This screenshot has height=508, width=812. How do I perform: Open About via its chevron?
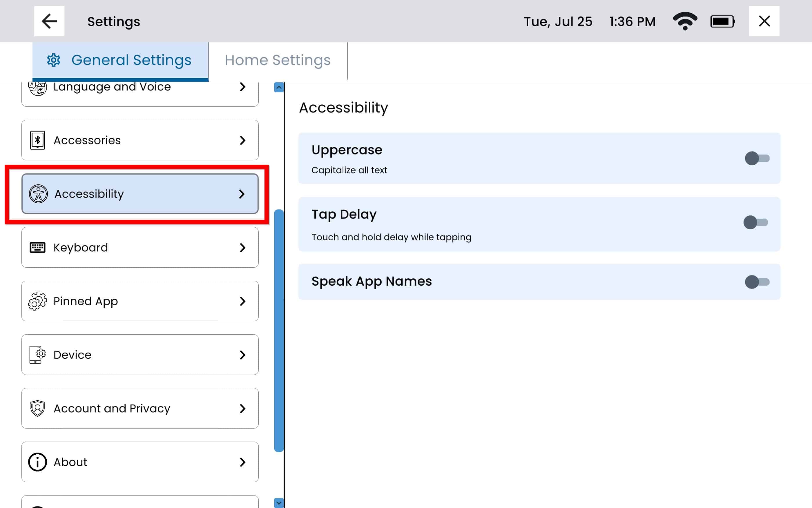242,462
